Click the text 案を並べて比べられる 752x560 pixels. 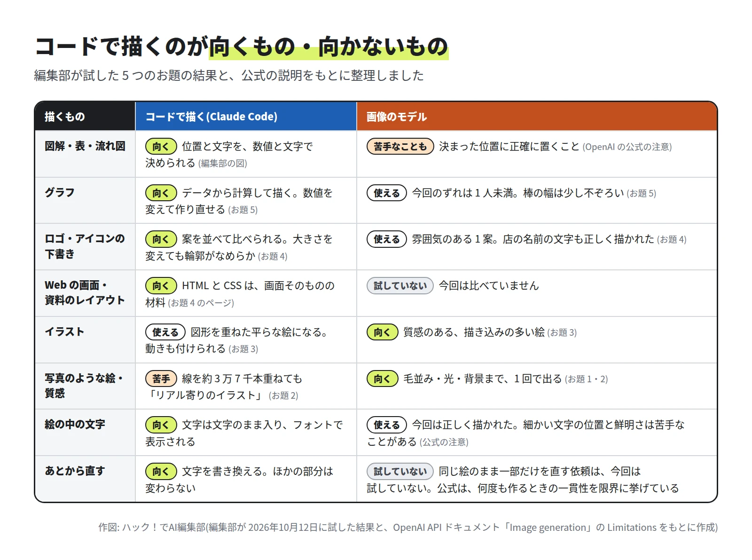(232, 239)
